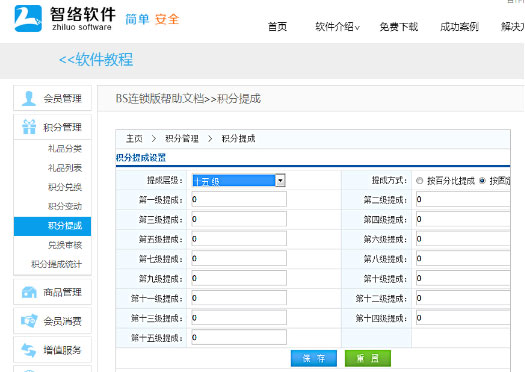Screen dimensions: 525x372
Task: Focus the 第八级提成 input field
Action: 463,258
